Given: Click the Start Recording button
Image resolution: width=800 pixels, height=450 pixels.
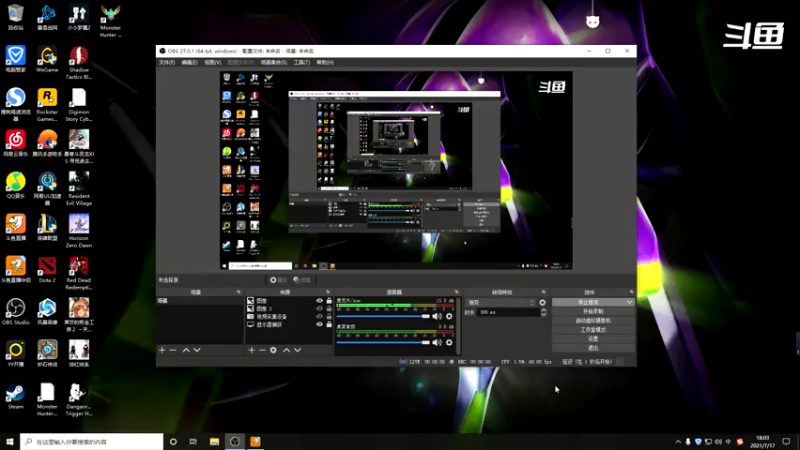Looking at the screenshot, I should [x=593, y=311].
